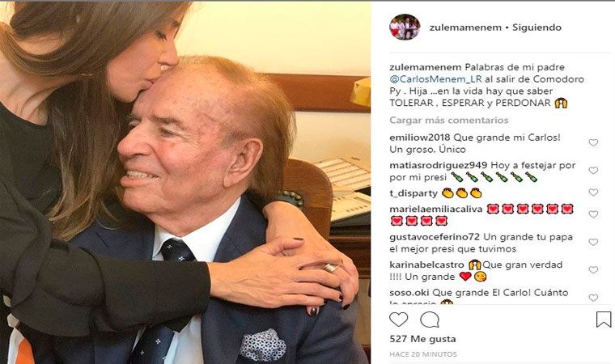Click the Siguiendo following button
This screenshot has height=364, width=615.
pos(537,28)
